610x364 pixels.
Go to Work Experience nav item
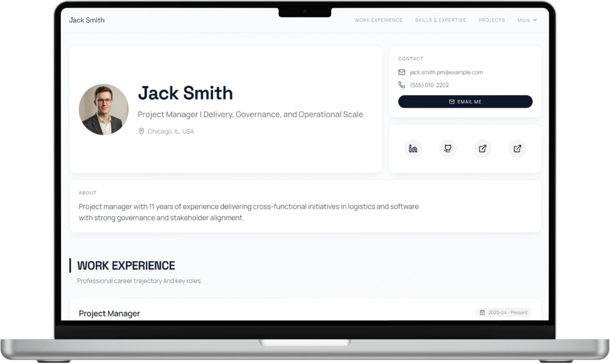pos(378,20)
